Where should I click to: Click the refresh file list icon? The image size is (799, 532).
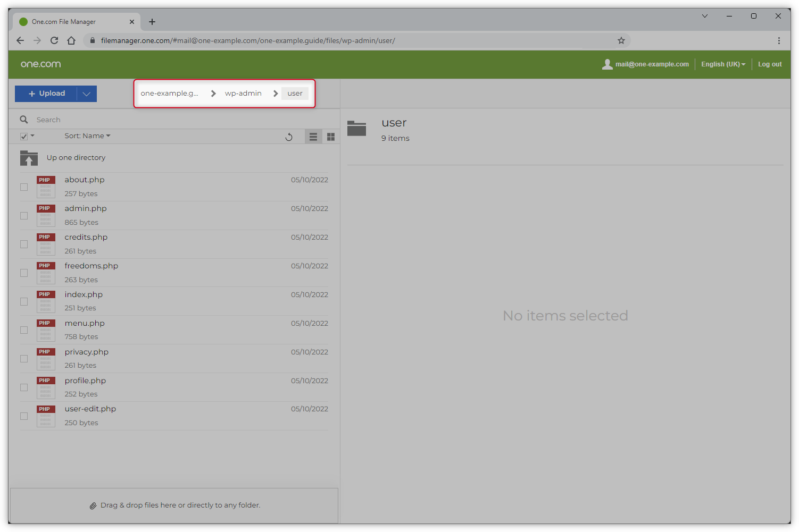[x=289, y=137]
